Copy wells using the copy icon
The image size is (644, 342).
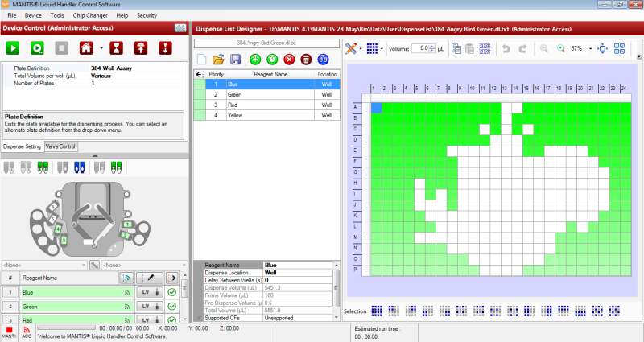coord(456,48)
